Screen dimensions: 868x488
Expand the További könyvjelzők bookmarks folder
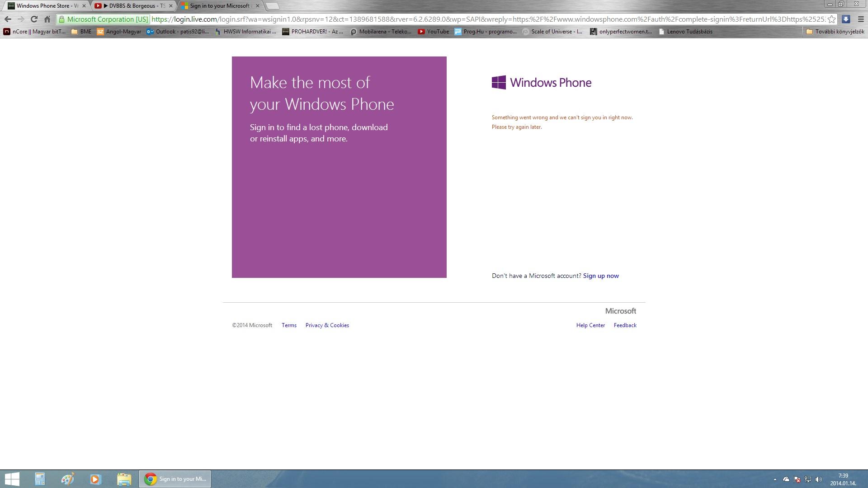click(x=835, y=32)
